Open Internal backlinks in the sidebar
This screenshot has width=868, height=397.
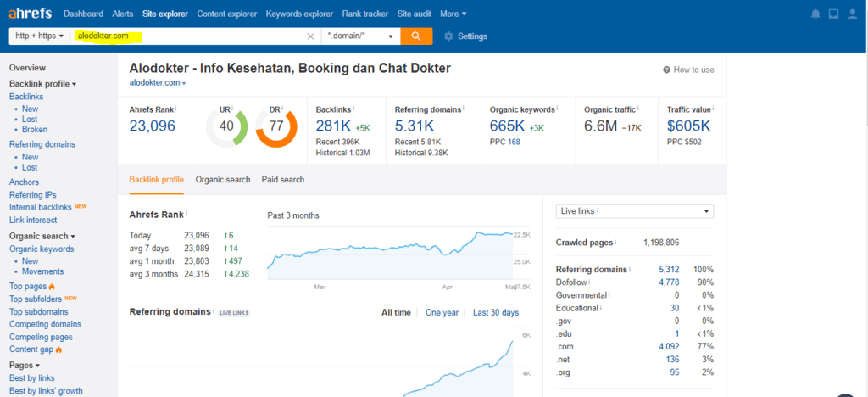click(x=41, y=208)
